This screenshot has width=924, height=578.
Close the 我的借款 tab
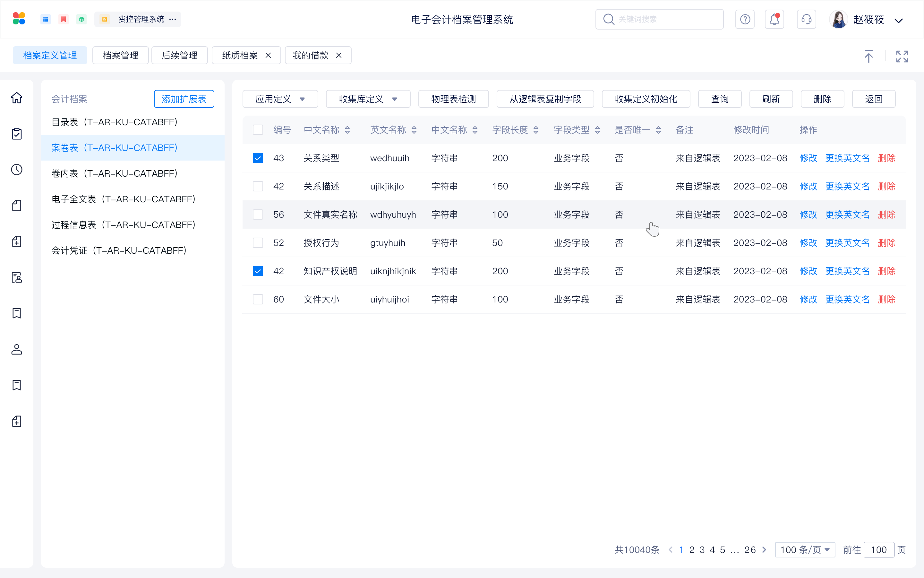click(x=339, y=56)
